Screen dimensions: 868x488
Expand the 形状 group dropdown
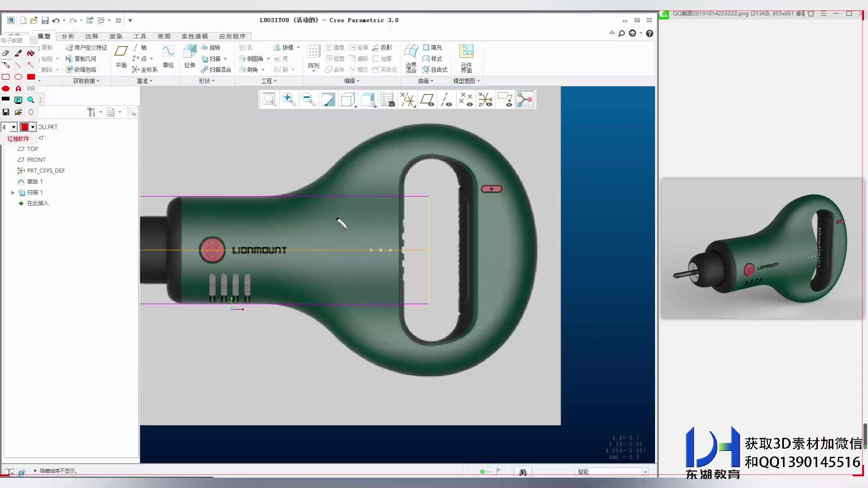pos(207,81)
